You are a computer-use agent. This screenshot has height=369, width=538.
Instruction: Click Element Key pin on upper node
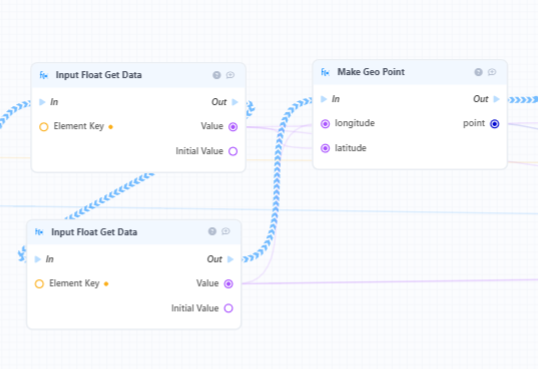44,127
